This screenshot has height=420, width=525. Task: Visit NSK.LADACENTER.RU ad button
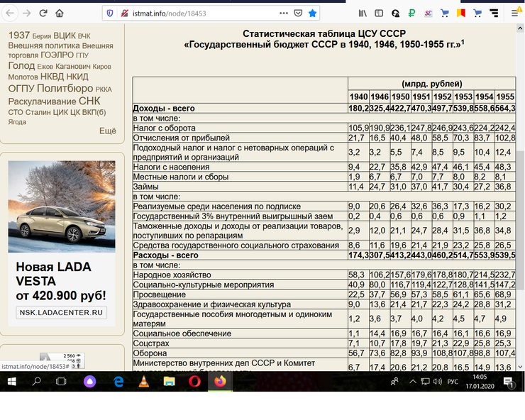[x=61, y=312]
